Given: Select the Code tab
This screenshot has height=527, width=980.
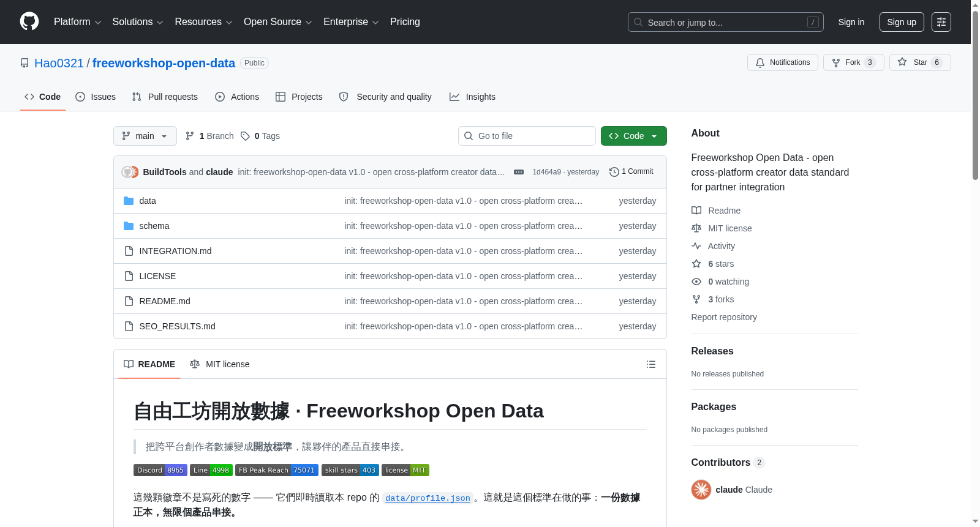Looking at the screenshot, I should coord(43,97).
